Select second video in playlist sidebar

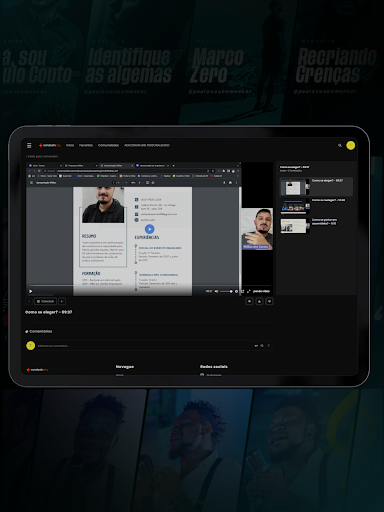coord(316,206)
